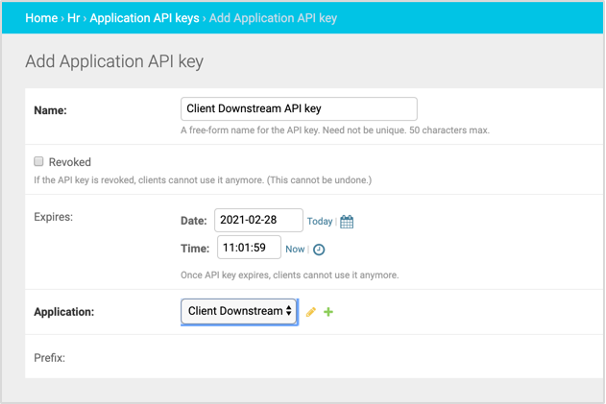Screen dimensions: 606x404
Task: Click the Prefix: field label
Action: [x=49, y=357]
